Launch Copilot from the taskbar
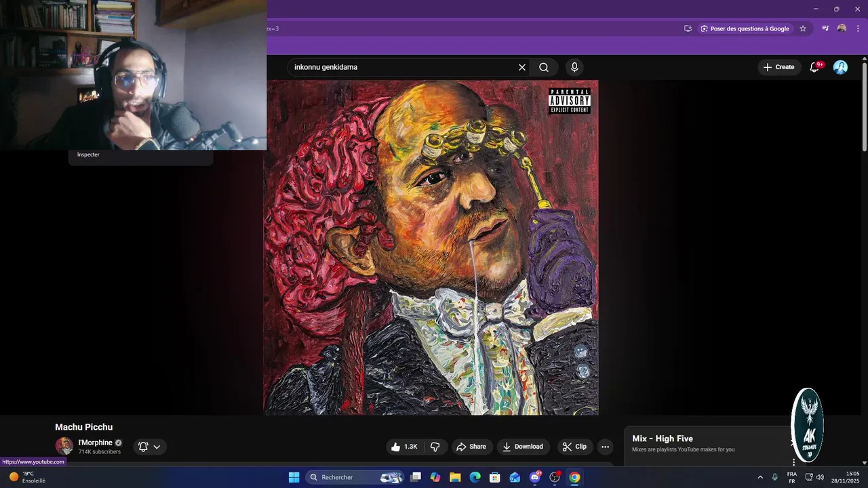This screenshot has height=488, width=868. [x=435, y=477]
